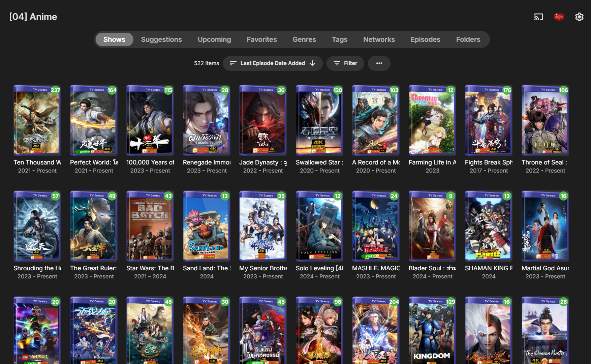
Task: Click "2017 - Present" under Fights Break Sphere
Action: coord(489,171)
